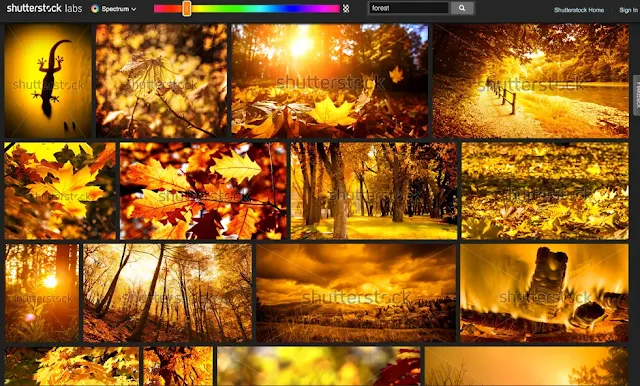Click the search field containing 'forest'
The height and width of the screenshot is (386, 640).
click(408, 8)
